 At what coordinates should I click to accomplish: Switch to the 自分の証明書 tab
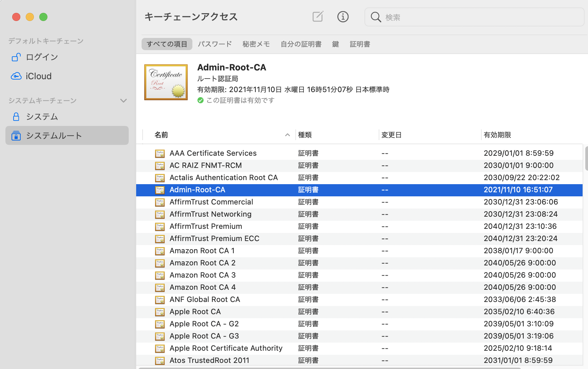click(301, 44)
